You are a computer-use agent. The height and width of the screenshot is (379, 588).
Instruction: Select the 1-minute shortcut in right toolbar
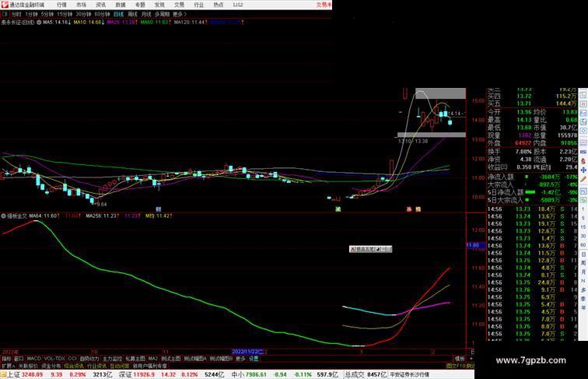click(x=583, y=209)
